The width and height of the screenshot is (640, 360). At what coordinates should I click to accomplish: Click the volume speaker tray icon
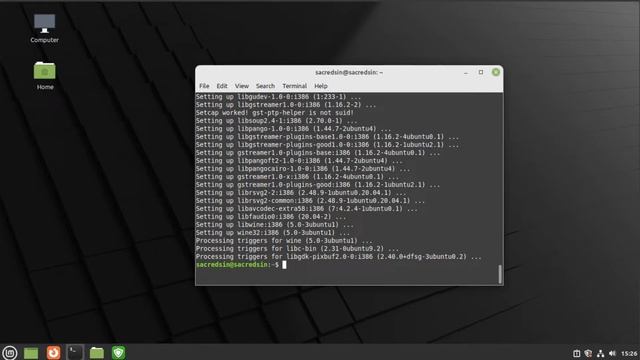pos(612,353)
